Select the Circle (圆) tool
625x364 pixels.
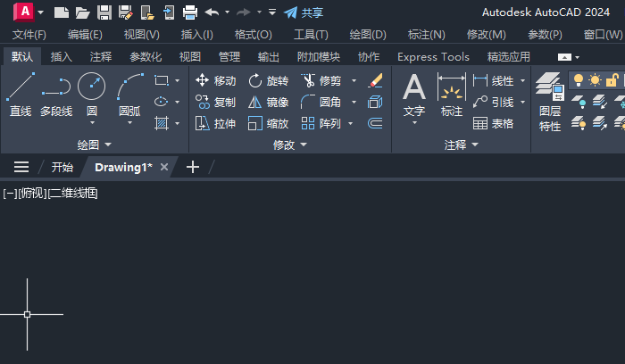tap(92, 95)
